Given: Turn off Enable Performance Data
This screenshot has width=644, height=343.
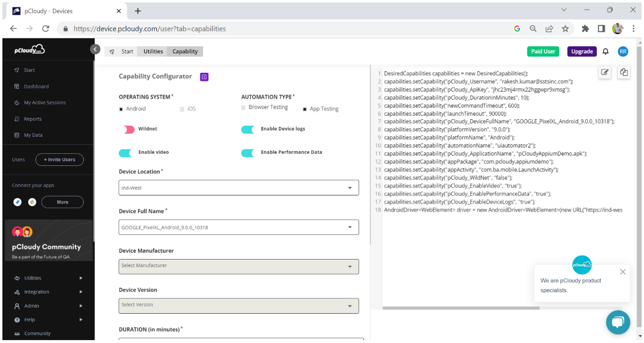Looking at the screenshot, I should click(x=248, y=152).
